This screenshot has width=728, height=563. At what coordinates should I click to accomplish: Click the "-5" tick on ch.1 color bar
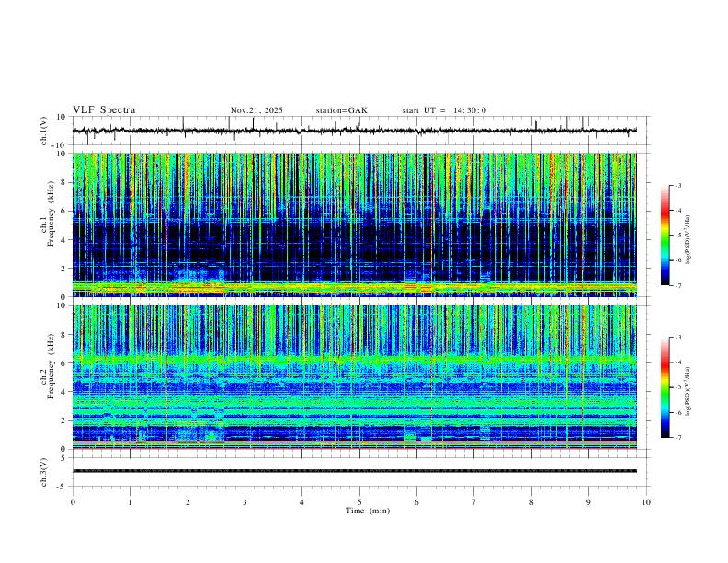(677, 236)
